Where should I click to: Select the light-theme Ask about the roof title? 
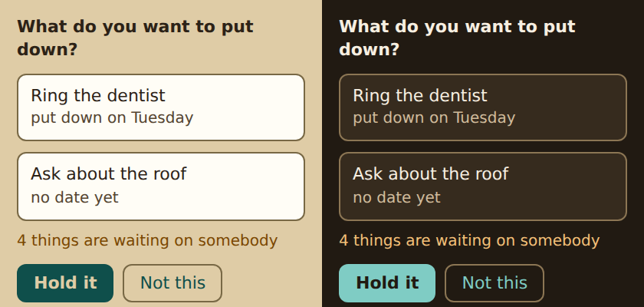(108, 174)
